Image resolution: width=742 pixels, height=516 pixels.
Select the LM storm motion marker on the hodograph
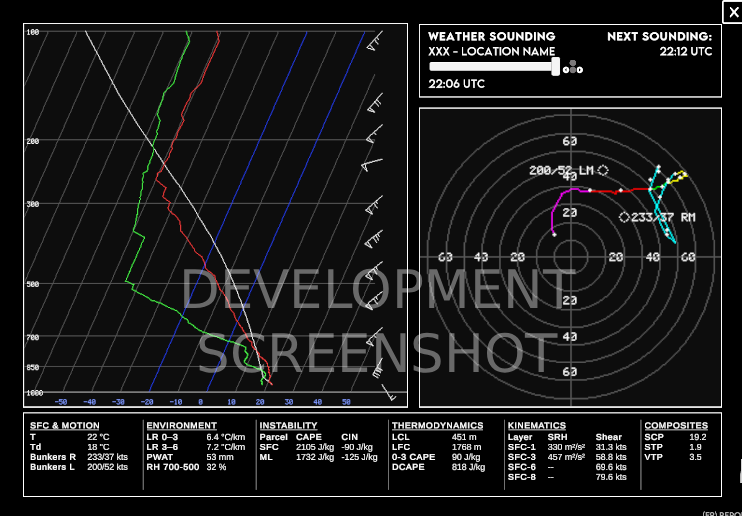pyautogui.click(x=603, y=170)
